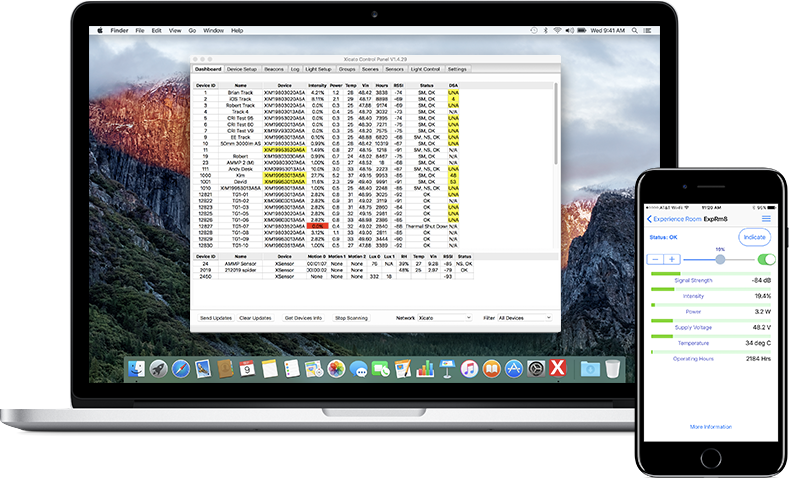Click the Launchpad rocket icon
The image size is (789, 478).
(x=155, y=369)
